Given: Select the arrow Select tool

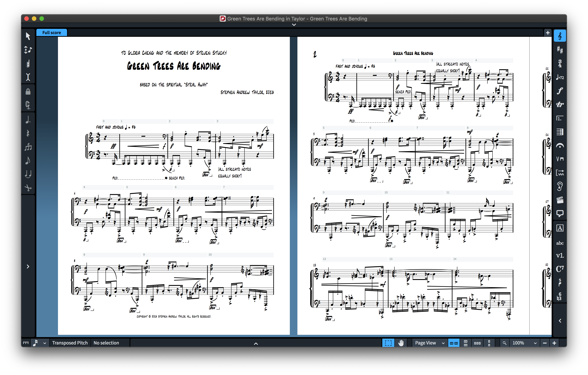Looking at the screenshot, I should (28, 36).
